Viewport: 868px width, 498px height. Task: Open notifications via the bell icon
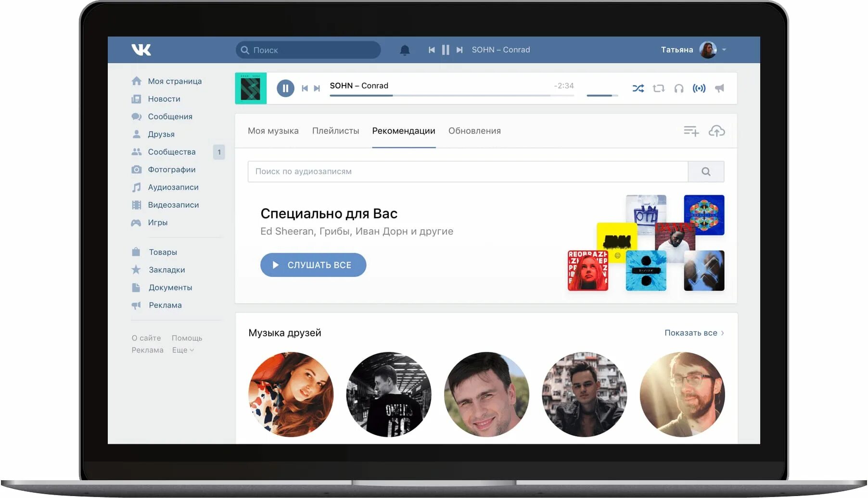[405, 50]
